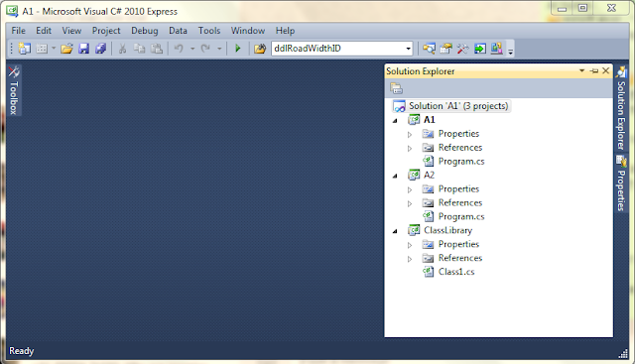Image resolution: width=635 pixels, height=364 pixels.
Task: Select Class1.cs in ClassLibrary
Action: (456, 272)
